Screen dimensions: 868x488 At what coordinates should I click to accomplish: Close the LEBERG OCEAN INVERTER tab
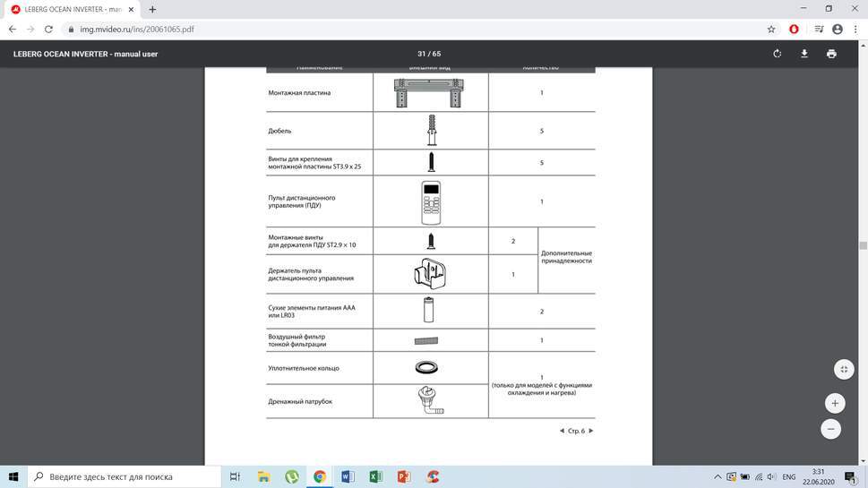click(x=131, y=10)
